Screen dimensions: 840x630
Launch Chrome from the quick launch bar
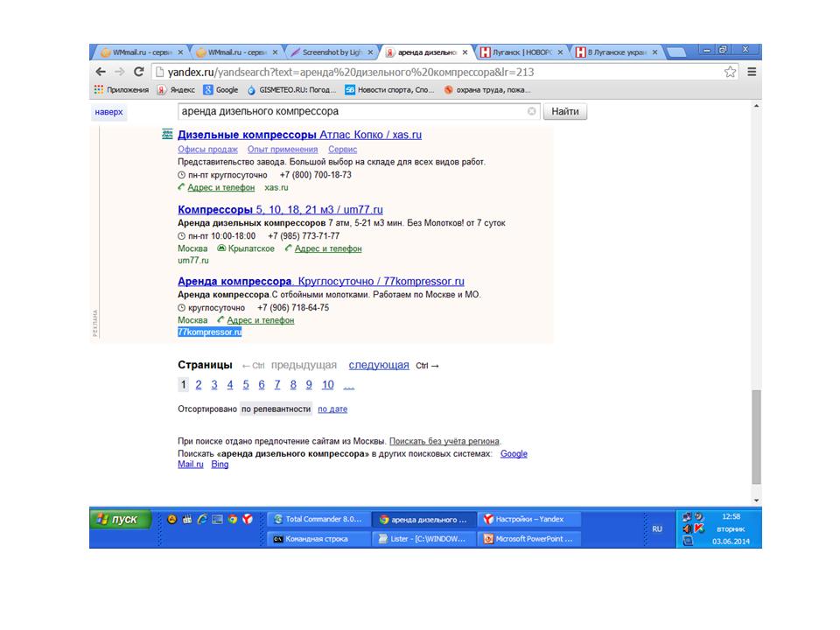(233, 519)
